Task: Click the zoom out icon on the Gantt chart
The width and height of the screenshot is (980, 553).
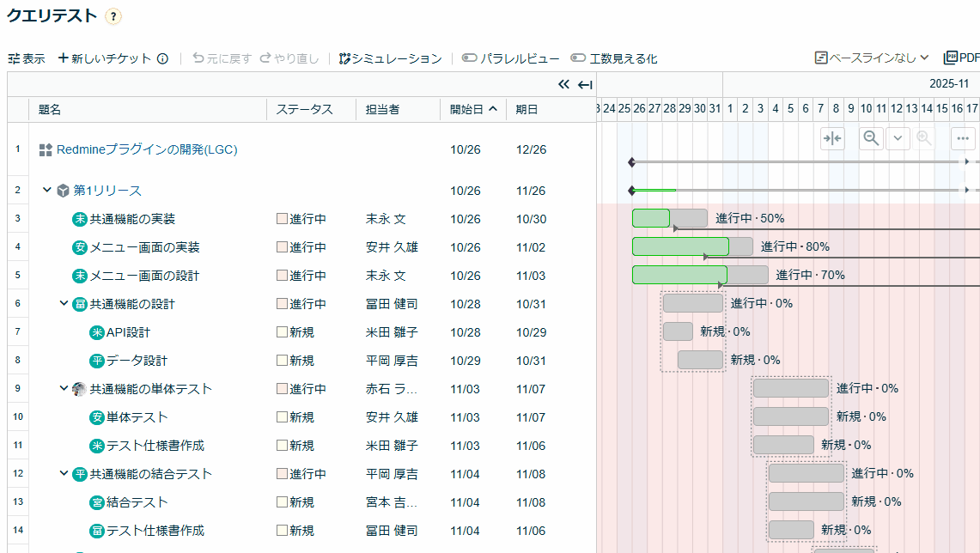Action: point(870,137)
